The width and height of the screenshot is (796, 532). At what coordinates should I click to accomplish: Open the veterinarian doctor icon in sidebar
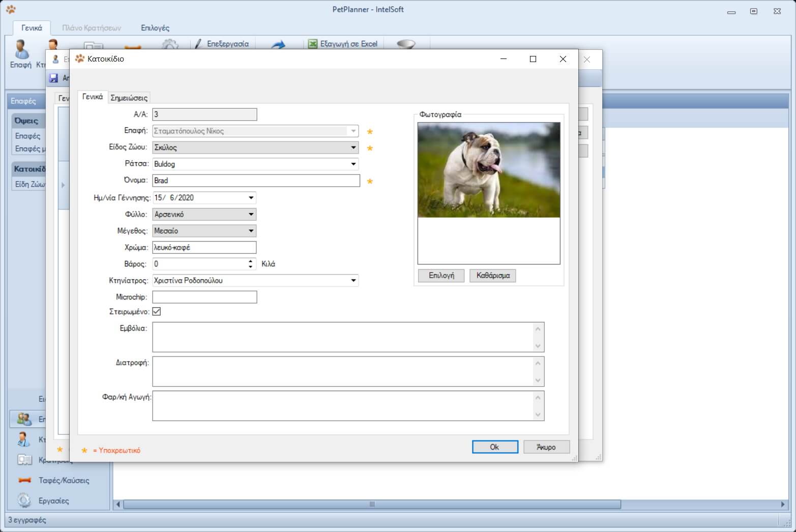(x=23, y=439)
